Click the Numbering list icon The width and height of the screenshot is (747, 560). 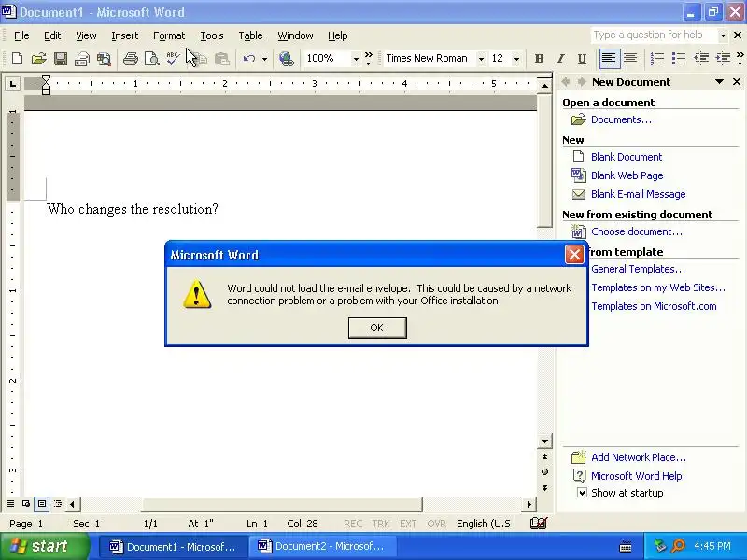pos(657,59)
